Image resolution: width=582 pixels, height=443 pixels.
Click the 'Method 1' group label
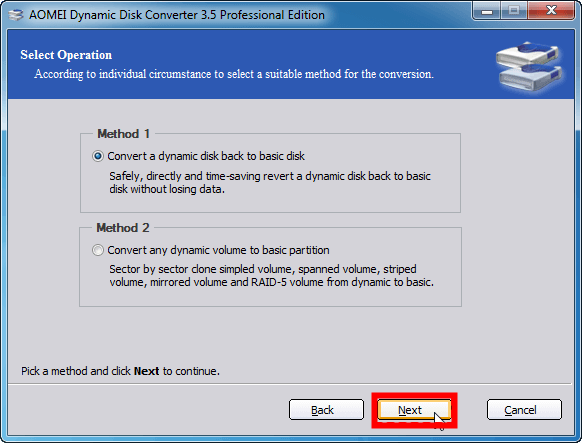point(123,134)
